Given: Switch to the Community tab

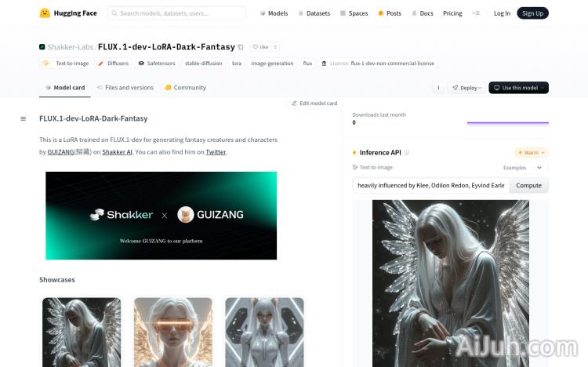Looking at the screenshot, I should click(186, 87).
